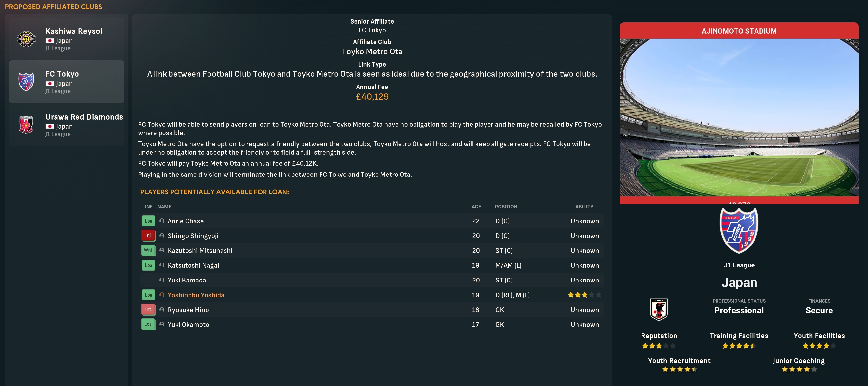
Task: Click Yoshinobu Yoshida's ability star rating
Action: pos(584,295)
